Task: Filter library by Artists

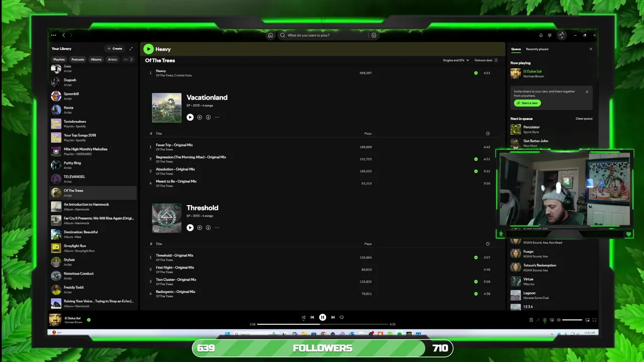Action: pos(113,59)
